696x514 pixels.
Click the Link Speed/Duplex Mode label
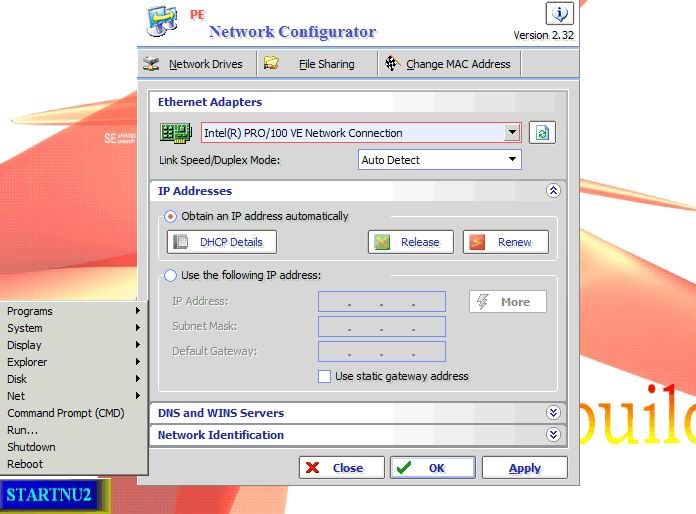pyautogui.click(x=220, y=160)
